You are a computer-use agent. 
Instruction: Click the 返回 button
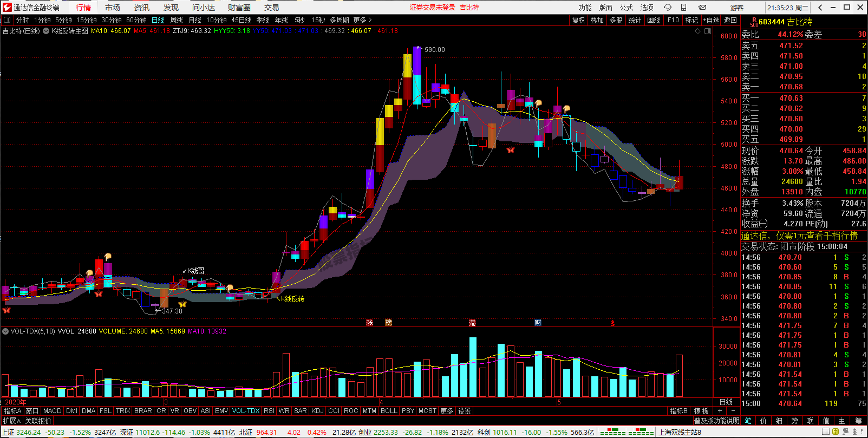[730, 20]
